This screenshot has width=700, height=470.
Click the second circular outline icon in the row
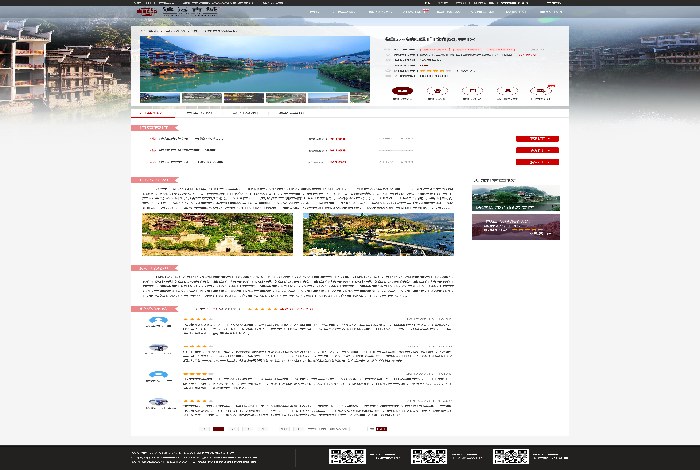pos(437,92)
